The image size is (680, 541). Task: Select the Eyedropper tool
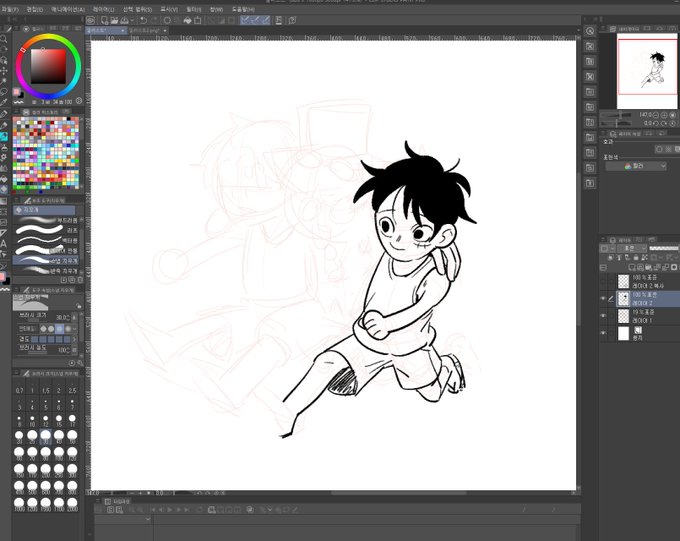4,102
